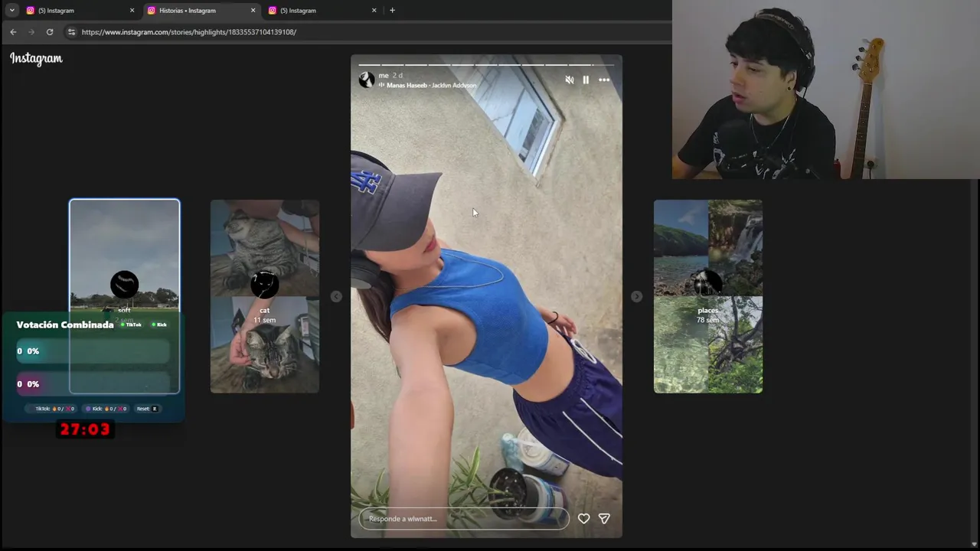Click the Instagram URL in the address bar
This screenshot has height=551, width=980.
coord(188,32)
